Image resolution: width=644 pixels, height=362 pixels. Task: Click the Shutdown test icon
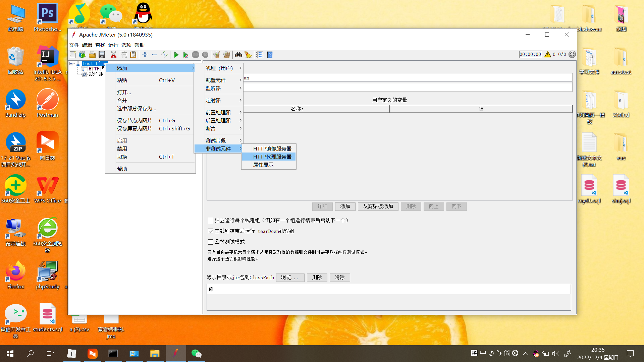(205, 55)
